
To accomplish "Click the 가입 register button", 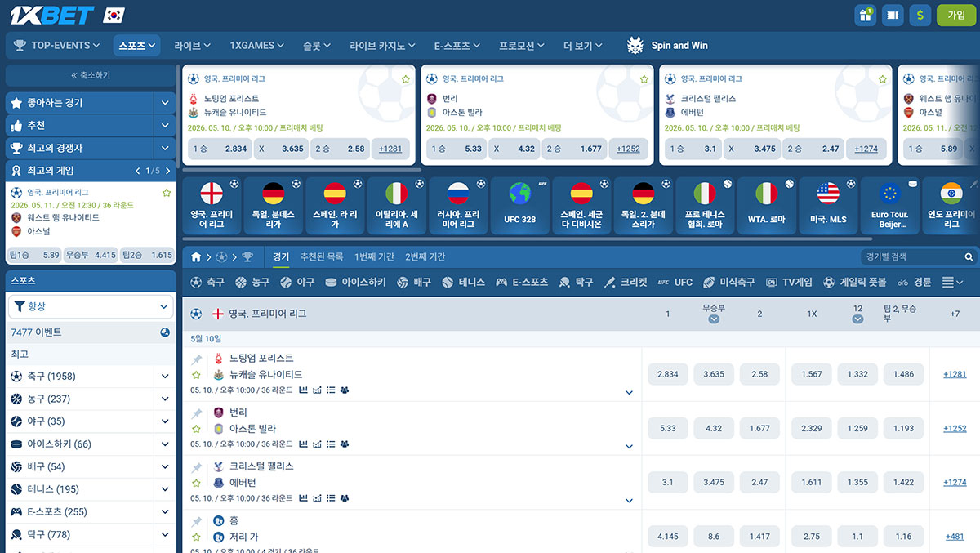I will pos(955,15).
